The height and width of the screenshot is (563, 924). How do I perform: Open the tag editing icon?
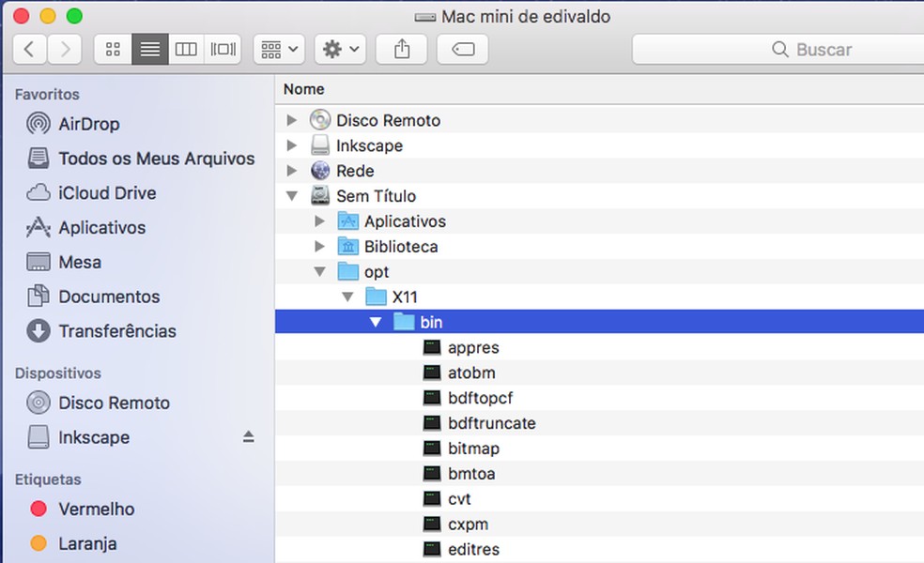click(462, 49)
